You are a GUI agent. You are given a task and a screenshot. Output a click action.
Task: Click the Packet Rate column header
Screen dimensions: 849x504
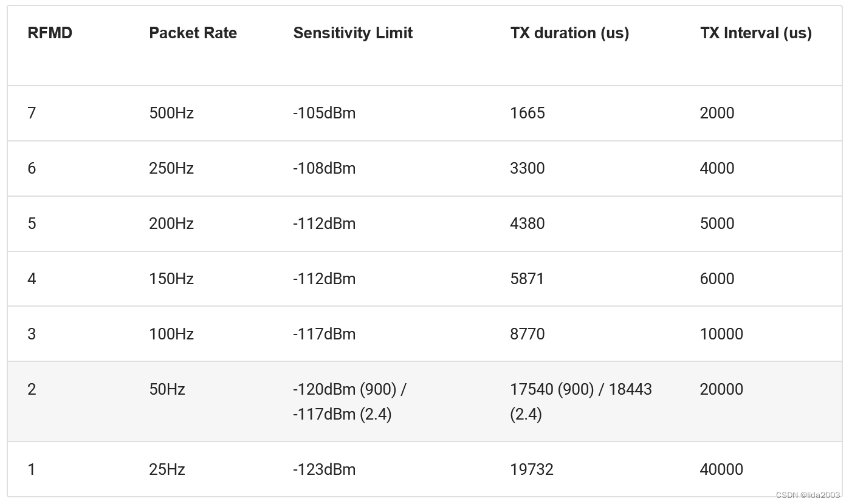193,33
